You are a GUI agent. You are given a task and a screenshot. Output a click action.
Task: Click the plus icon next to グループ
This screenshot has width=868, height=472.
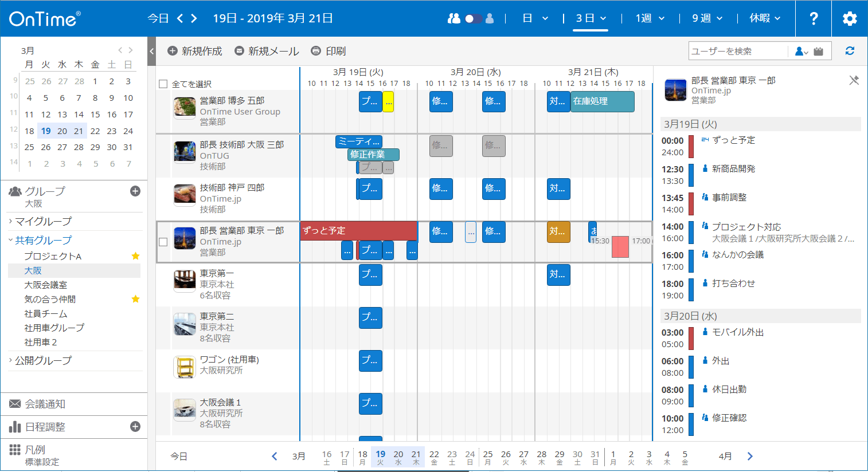pyautogui.click(x=136, y=191)
